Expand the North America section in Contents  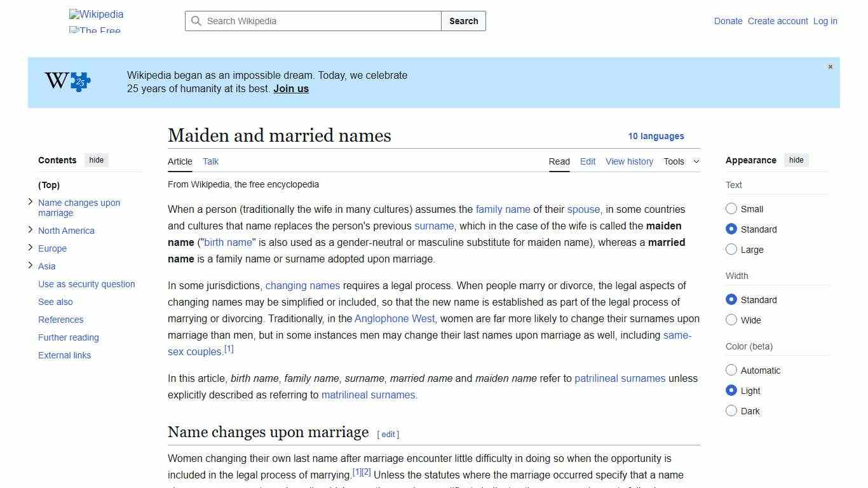point(30,229)
